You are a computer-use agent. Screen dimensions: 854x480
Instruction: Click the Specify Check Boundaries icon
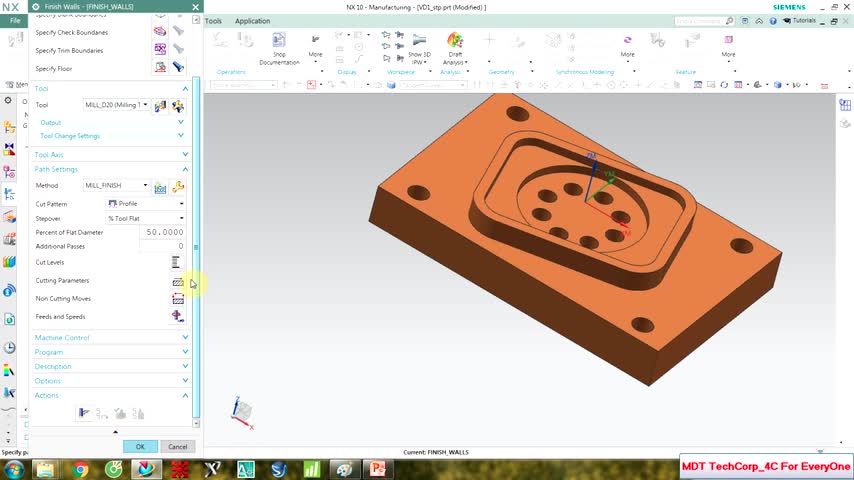tap(160, 32)
